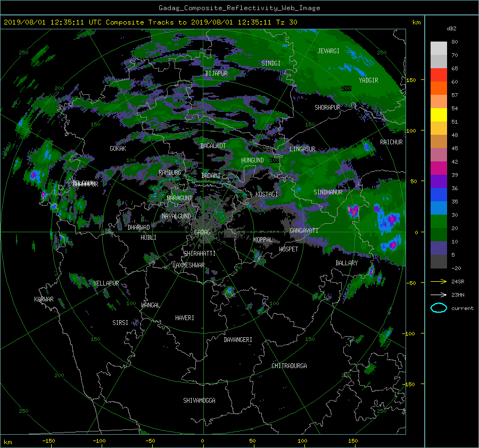Click the indigo 10 dBZ legend swatch
The image size is (479, 448).
tap(439, 248)
